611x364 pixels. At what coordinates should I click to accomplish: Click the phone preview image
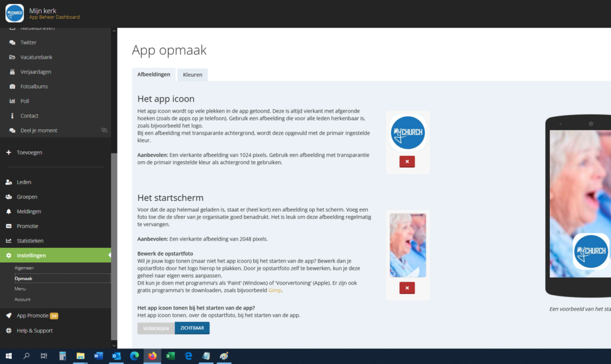580,204
